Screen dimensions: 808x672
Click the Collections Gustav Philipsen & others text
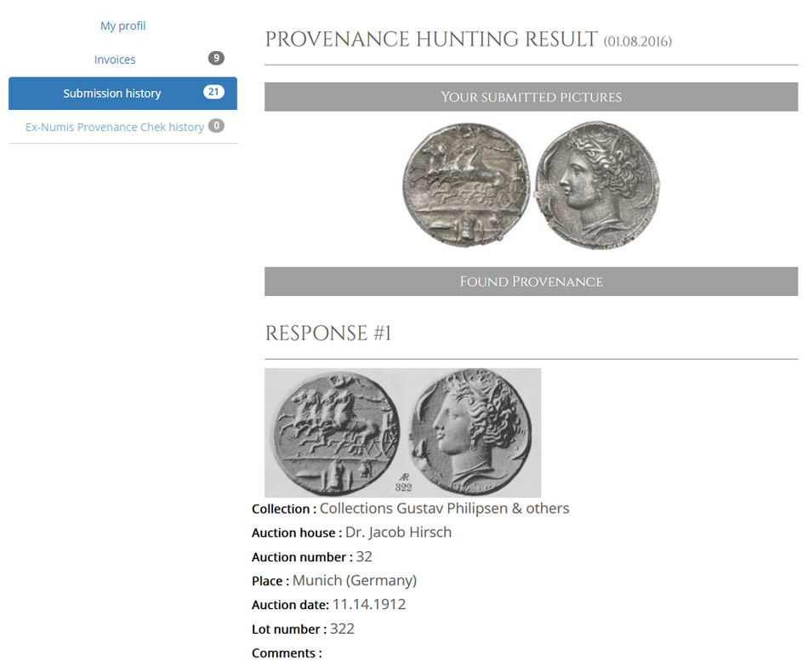[x=444, y=509]
